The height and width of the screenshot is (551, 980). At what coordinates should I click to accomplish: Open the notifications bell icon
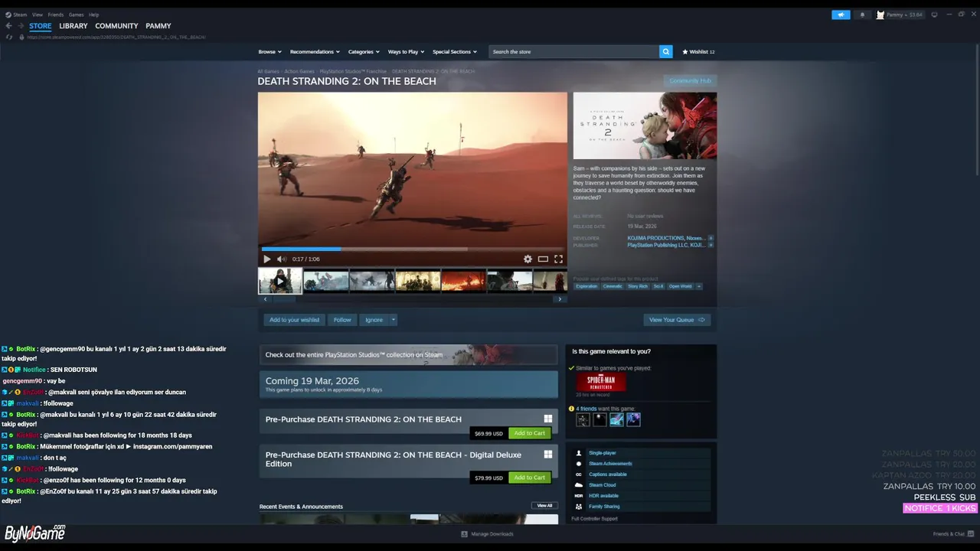862,15
